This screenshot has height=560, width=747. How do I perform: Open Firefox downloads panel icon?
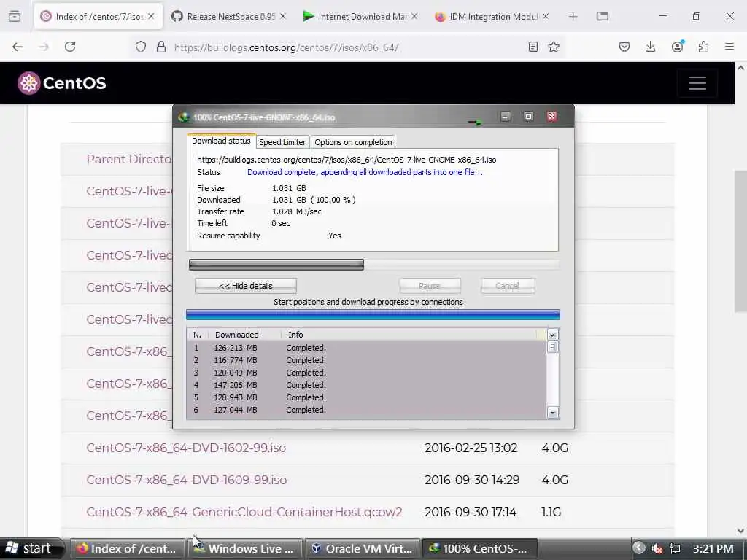pyautogui.click(x=650, y=47)
